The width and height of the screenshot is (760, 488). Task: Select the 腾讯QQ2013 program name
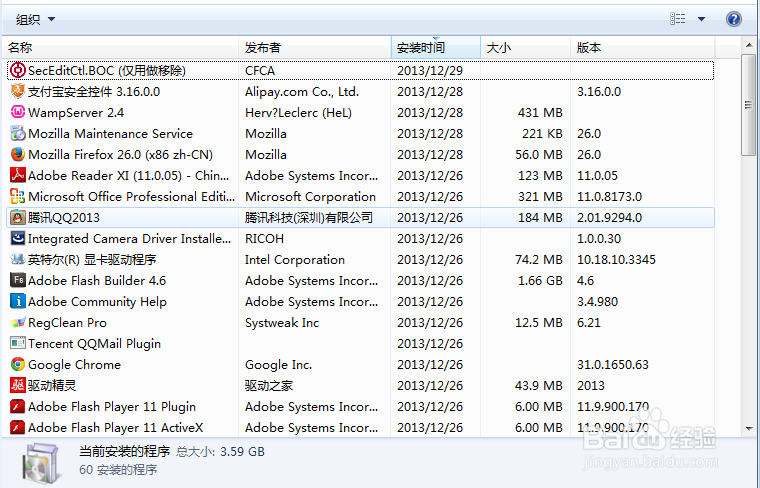(63, 218)
